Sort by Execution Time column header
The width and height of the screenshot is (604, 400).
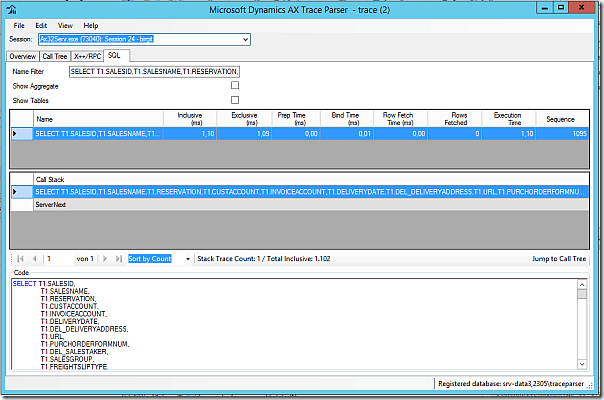508,119
